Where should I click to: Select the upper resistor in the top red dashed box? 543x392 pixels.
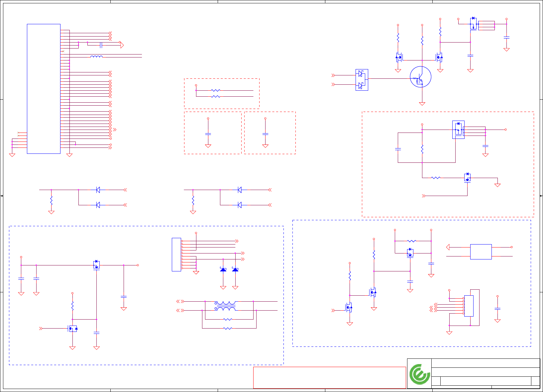(216, 90)
